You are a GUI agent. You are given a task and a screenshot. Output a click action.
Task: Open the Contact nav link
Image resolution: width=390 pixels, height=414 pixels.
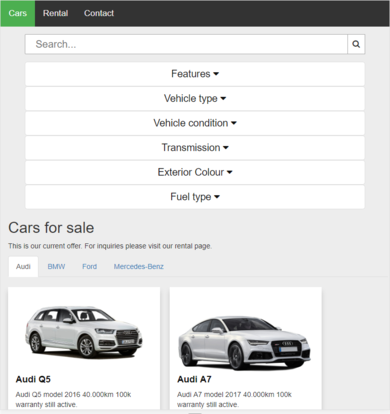99,13
